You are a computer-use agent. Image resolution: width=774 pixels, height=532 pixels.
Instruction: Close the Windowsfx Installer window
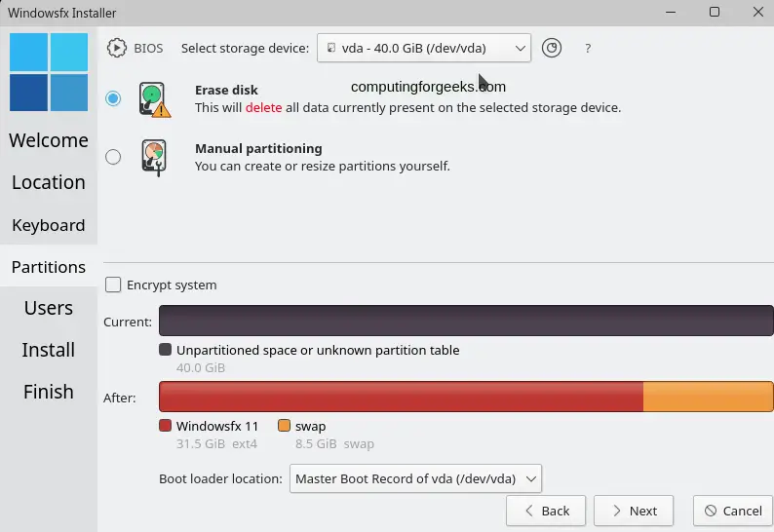coord(758,12)
